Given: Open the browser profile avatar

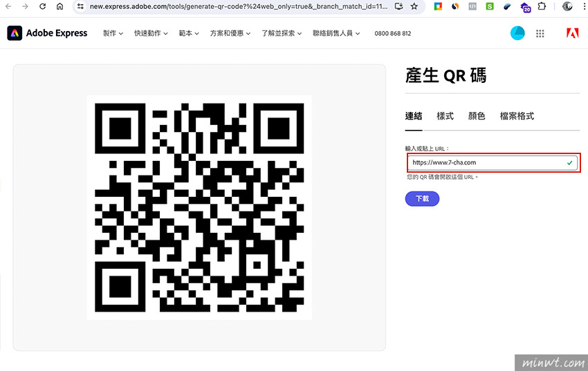Looking at the screenshot, I should (x=567, y=6).
